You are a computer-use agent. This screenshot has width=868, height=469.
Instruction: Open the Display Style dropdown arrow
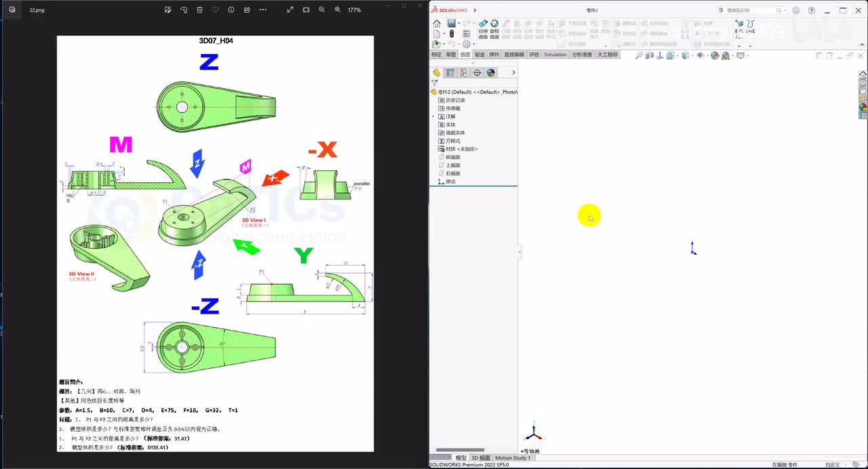692,56
